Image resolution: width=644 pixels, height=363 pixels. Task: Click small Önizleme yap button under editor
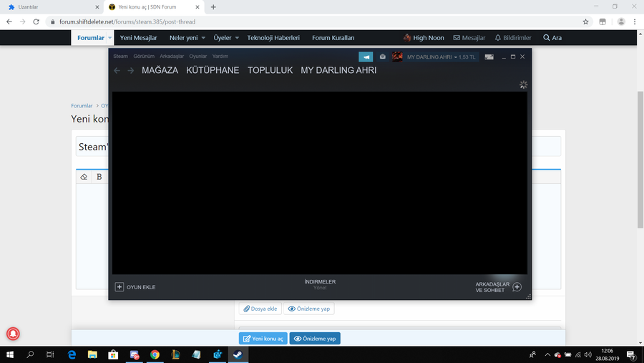[309, 309]
